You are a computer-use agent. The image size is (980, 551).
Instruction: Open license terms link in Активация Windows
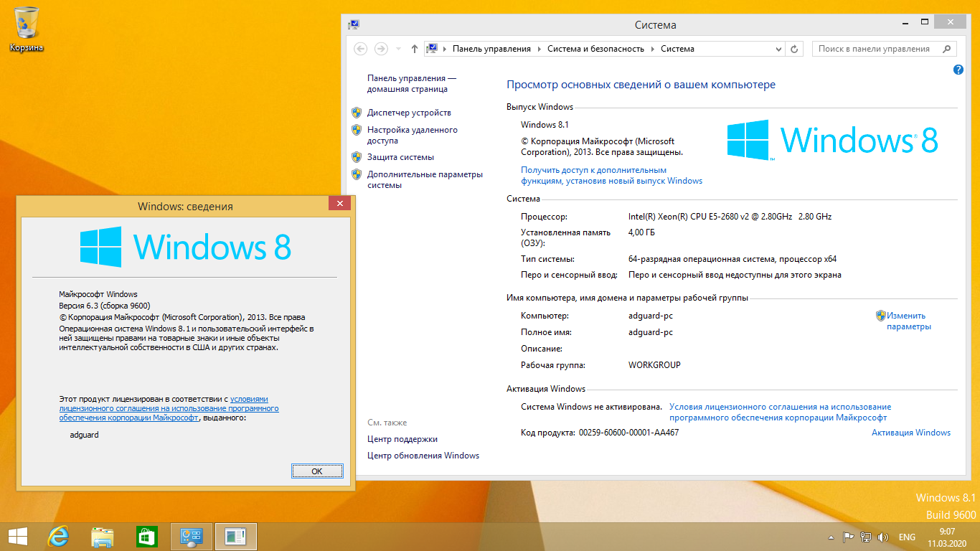[780, 412]
